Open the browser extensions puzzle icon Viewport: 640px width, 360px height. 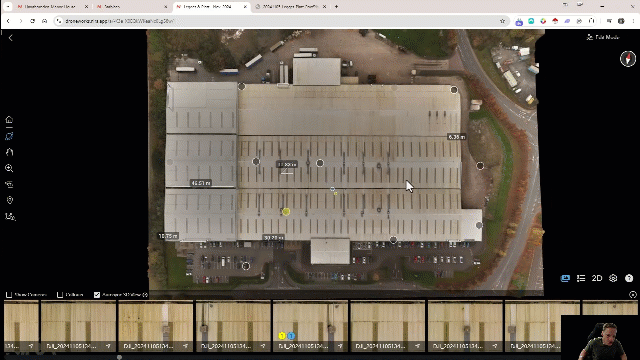point(591,21)
